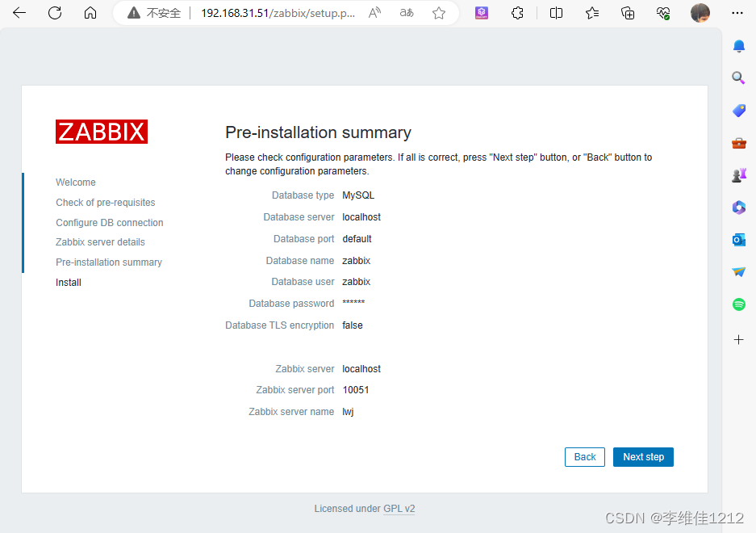Open the read aloud icon
This screenshot has height=533, width=756.
tap(374, 13)
